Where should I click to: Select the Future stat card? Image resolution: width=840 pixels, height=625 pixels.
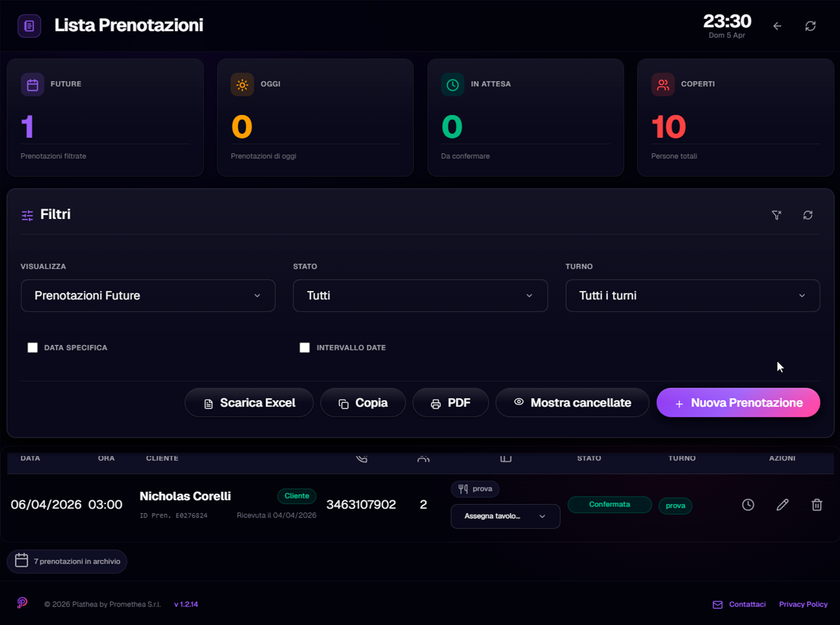pyautogui.click(x=105, y=117)
